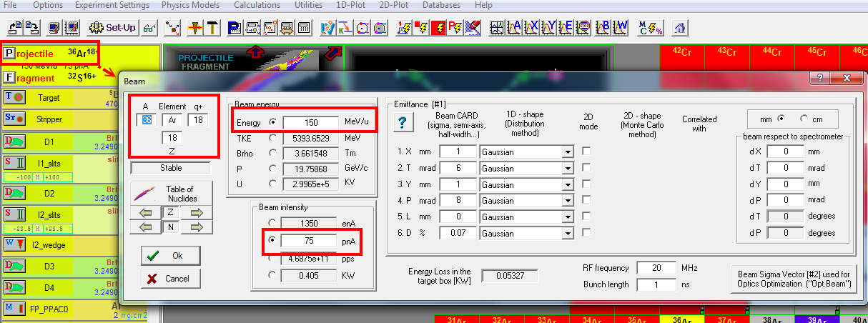Click the Monte Carlo MC lightning icon

click(651, 28)
